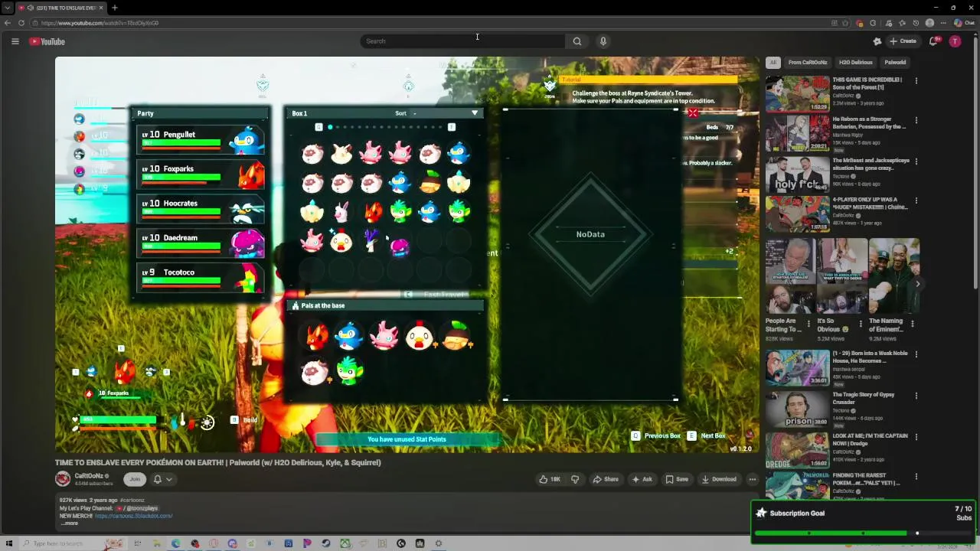Start voice search with the microphone

coord(603,41)
